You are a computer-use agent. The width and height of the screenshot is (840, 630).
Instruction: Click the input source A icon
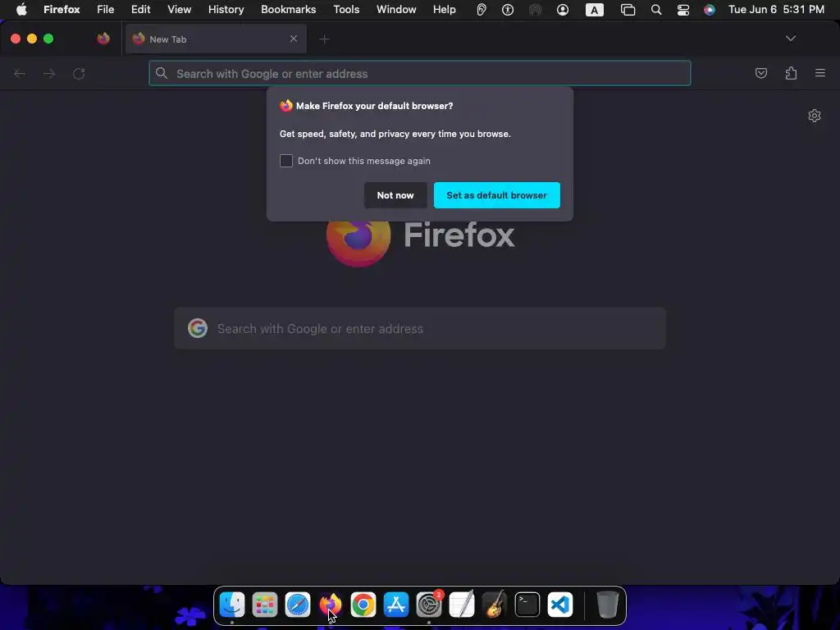[x=594, y=10]
